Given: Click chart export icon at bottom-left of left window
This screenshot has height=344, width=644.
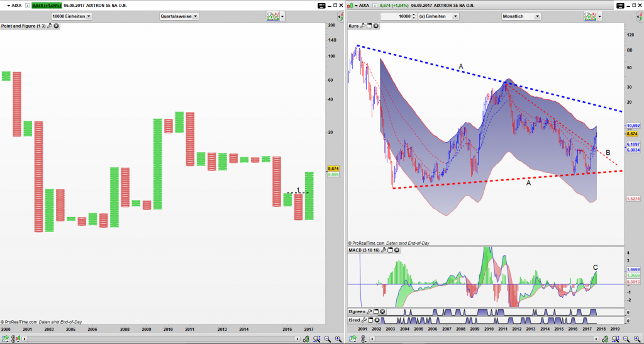Looking at the screenshot, I should (x=5, y=339).
